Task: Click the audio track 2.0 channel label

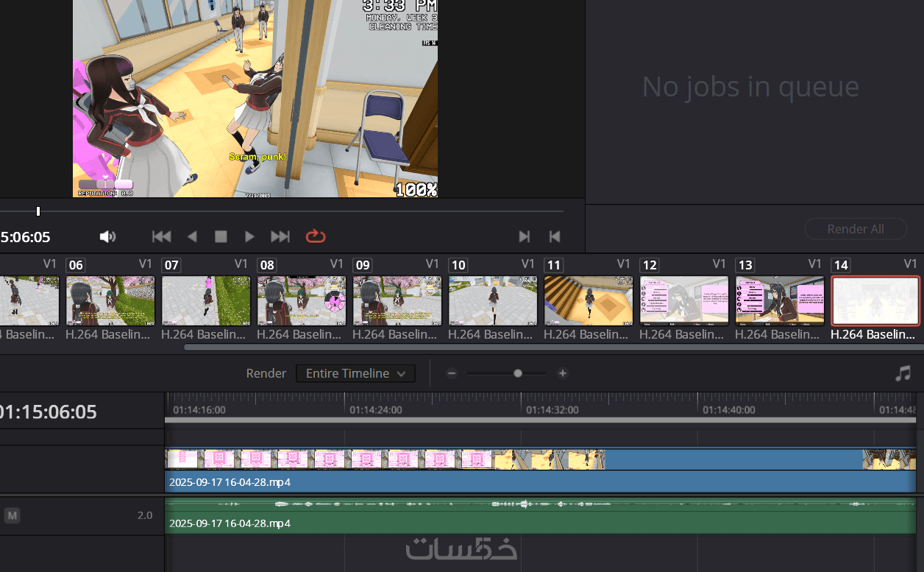Action: coord(145,515)
